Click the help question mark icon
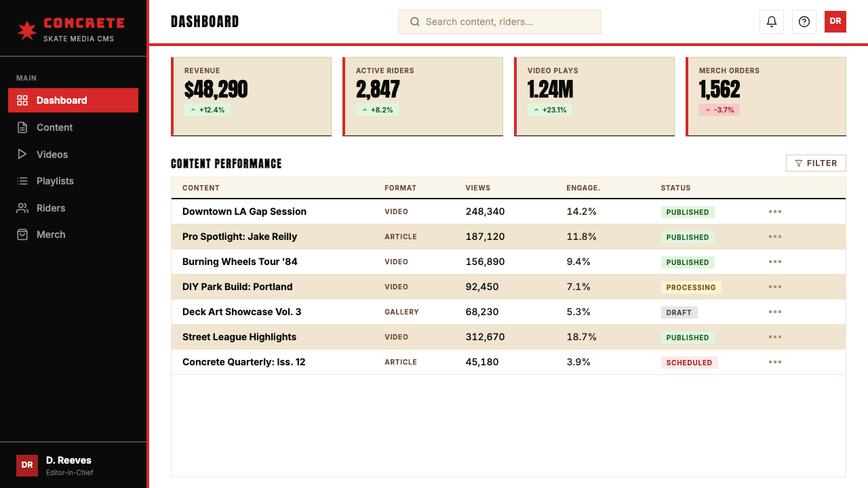Viewport: 868px width, 488px height. click(x=804, y=22)
